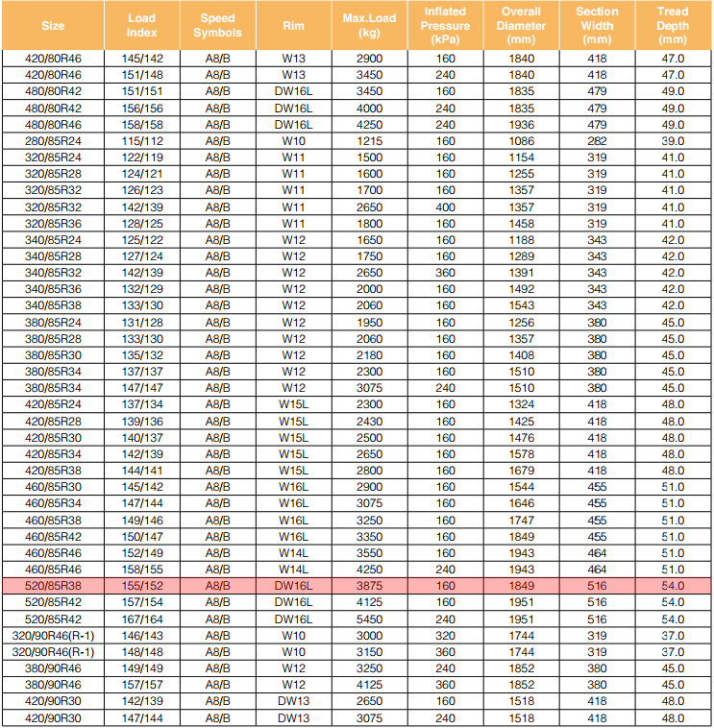This screenshot has width=714, height=728.
Task: Click the Inflated Pressure (kPa) header
Action: [x=446, y=25]
